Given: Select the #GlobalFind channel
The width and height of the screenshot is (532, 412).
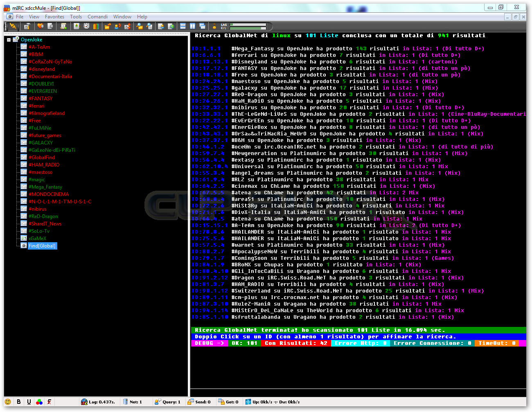Looking at the screenshot, I should coord(42,158).
